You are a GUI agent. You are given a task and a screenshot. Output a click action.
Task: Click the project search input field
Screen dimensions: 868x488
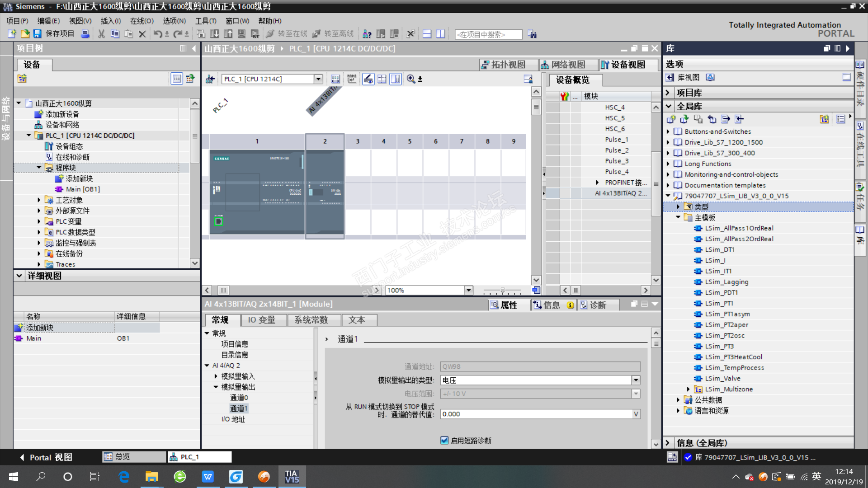click(488, 34)
